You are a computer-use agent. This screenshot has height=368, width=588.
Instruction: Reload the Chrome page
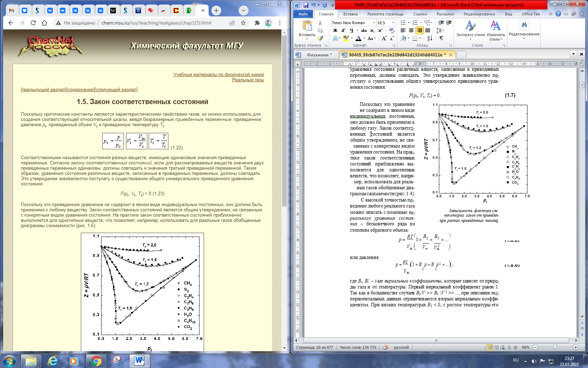click(x=33, y=23)
